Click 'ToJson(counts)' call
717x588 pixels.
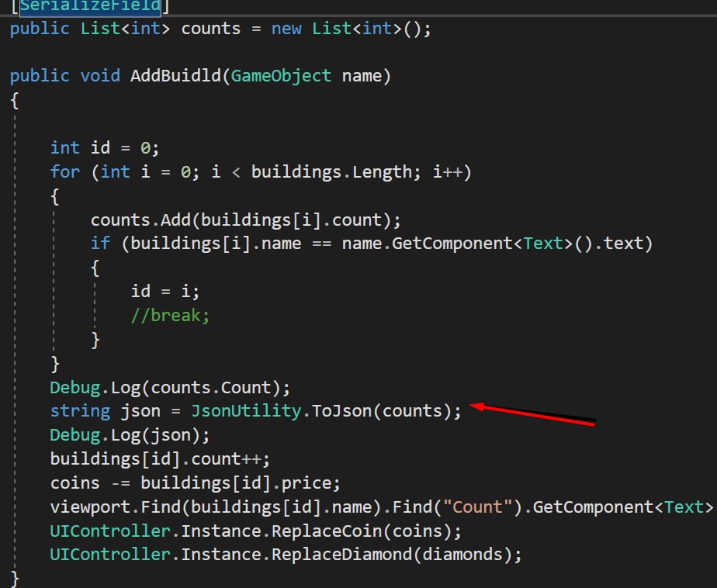pyautogui.click(x=382, y=411)
